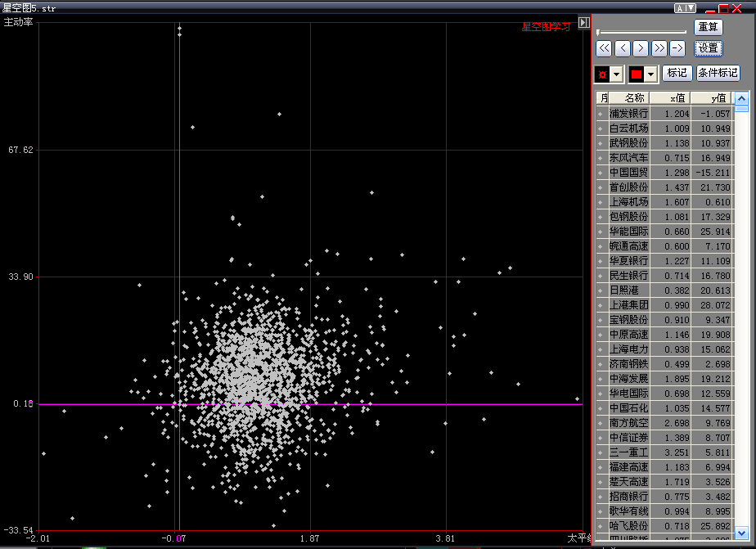Screen dimensions: 756x549
Task: Open the 设置 settings button
Action: point(708,48)
